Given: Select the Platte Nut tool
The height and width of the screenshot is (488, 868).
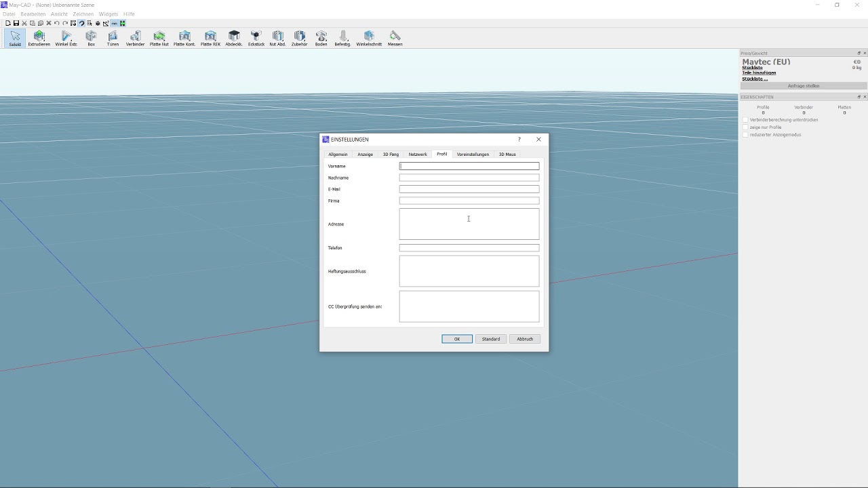Looking at the screenshot, I should [159, 39].
